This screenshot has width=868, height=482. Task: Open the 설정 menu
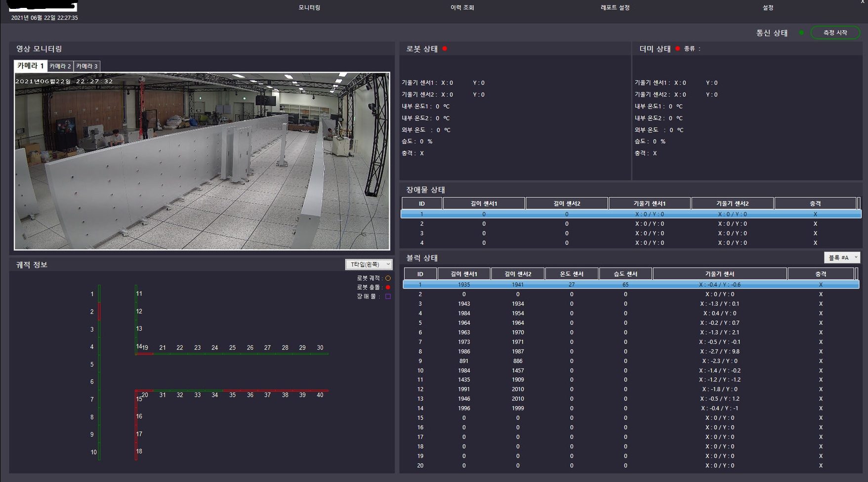(768, 7)
